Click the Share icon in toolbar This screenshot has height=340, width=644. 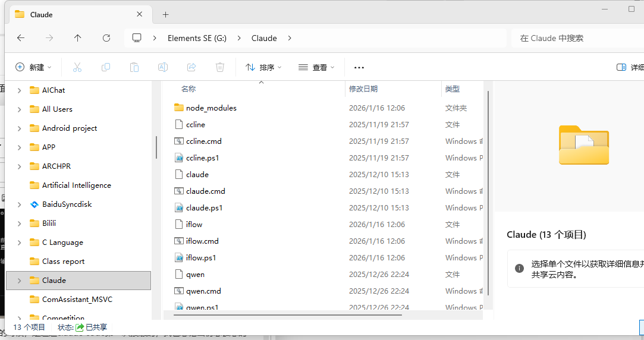pyautogui.click(x=191, y=67)
